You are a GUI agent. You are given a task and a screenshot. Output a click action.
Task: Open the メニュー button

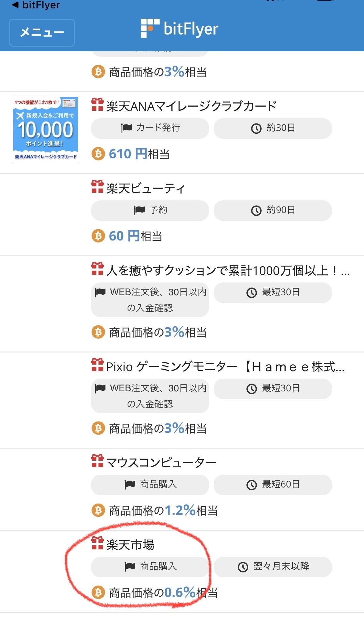pos(42,32)
